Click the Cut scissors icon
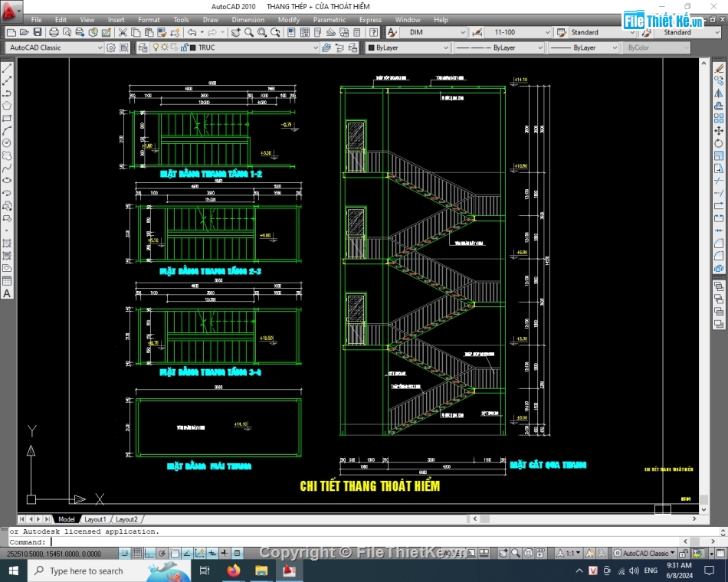Image resolution: width=728 pixels, height=582 pixels. coord(123,32)
